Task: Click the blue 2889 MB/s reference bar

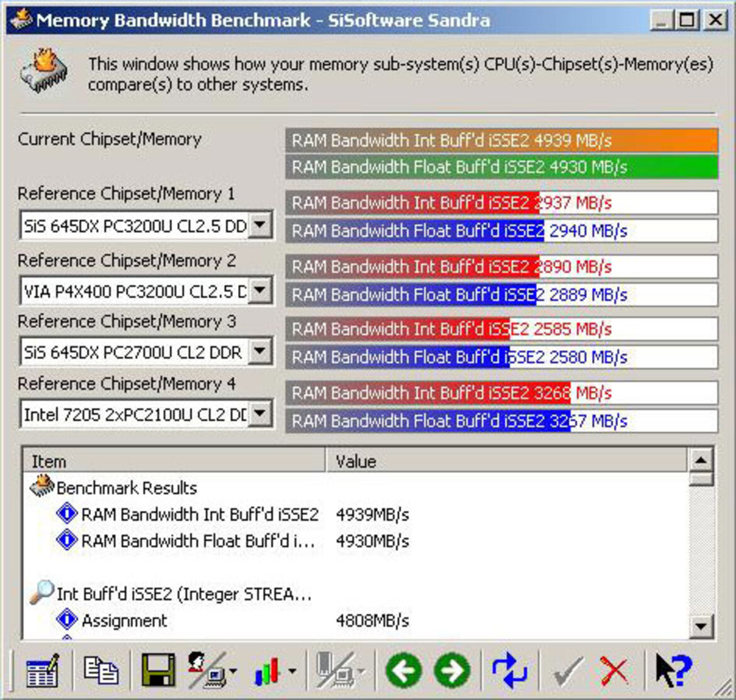Action: coord(502,294)
